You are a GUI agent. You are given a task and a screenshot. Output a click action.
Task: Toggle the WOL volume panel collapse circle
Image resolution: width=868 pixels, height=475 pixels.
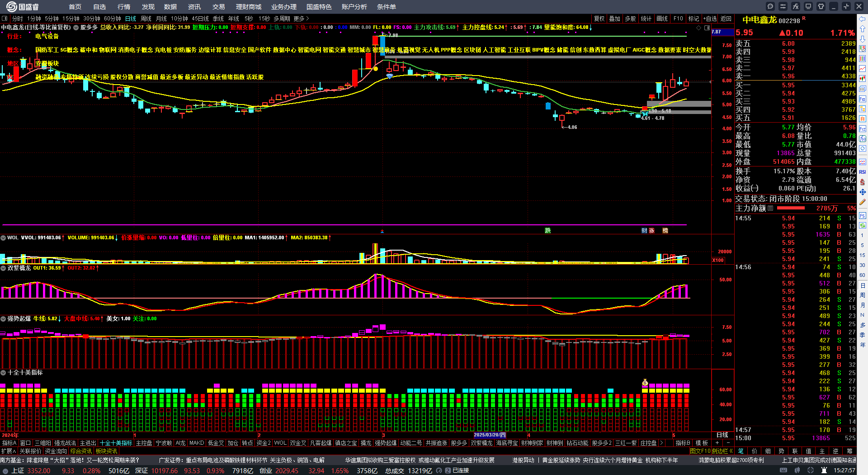[3, 238]
